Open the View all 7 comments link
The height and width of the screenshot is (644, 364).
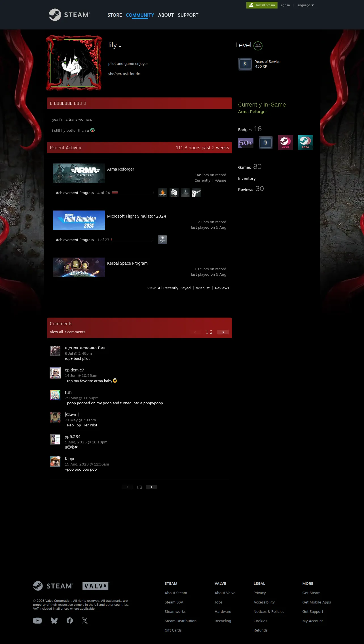point(67,332)
